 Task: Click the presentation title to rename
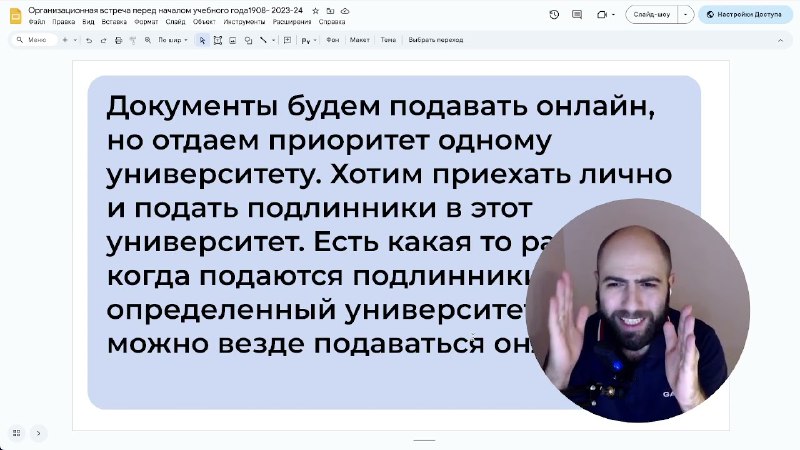[x=165, y=10]
